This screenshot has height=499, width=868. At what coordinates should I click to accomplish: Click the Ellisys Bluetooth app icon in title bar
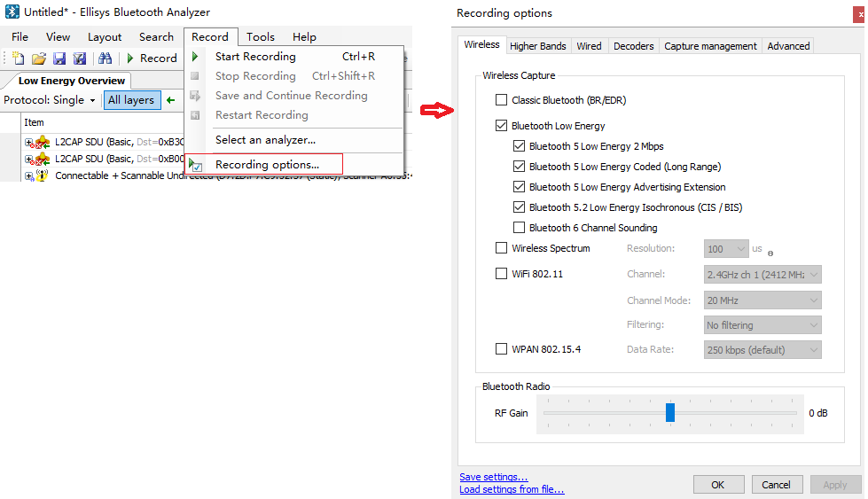(12, 12)
